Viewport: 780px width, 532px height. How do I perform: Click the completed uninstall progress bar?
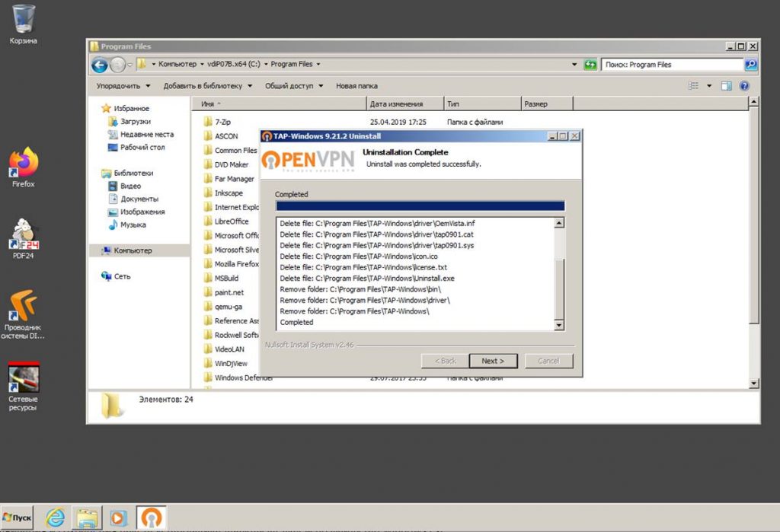420,206
